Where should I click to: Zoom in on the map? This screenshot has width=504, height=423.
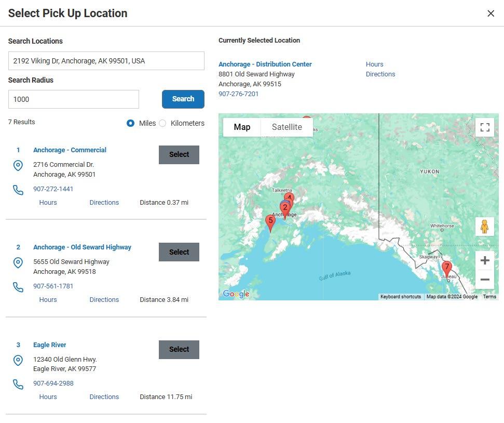(x=485, y=260)
